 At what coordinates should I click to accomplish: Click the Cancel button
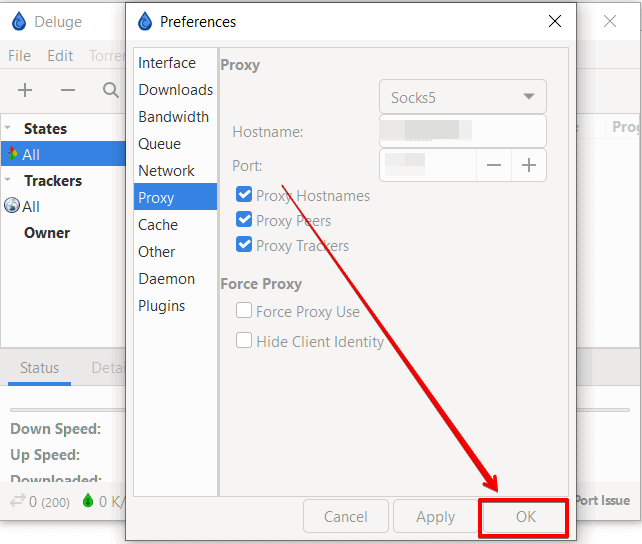coord(346,516)
